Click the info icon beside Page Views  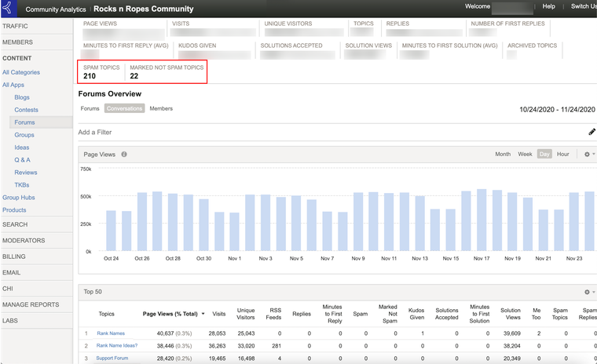tap(124, 155)
